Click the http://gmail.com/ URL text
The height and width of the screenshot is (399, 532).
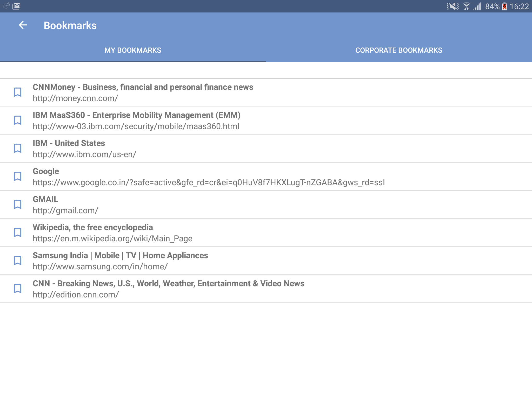click(x=65, y=211)
